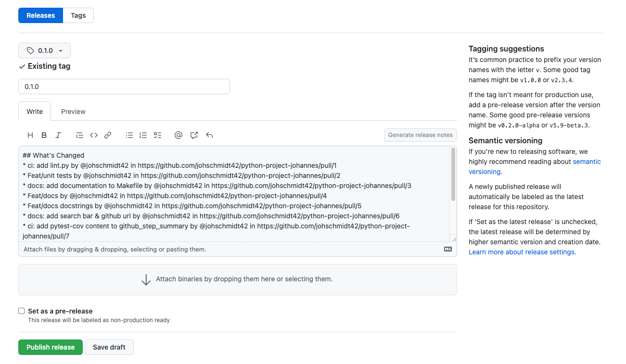Viewport: 626px width, 364px height.
Task: Add a task list
Action: pyautogui.click(x=157, y=136)
